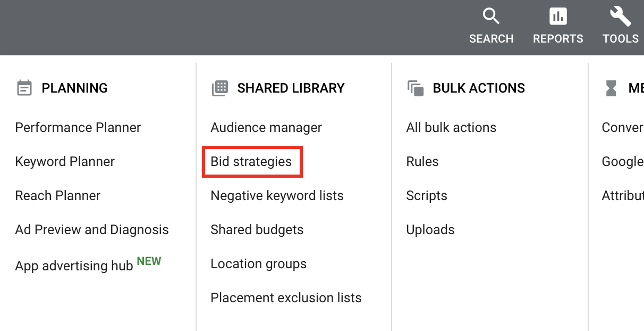Open Placement exclusion lists

tap(286, 298)
